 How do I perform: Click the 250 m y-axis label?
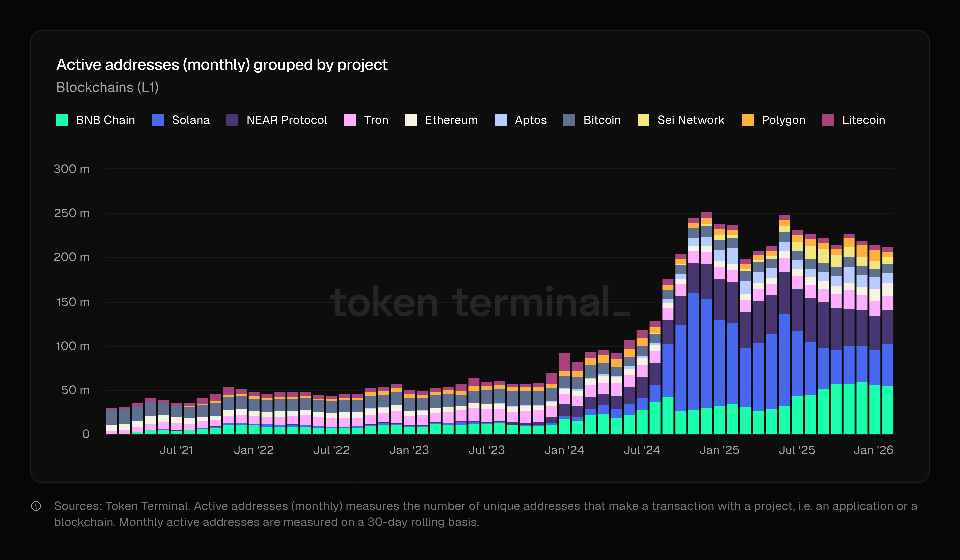tap(72, 213)
